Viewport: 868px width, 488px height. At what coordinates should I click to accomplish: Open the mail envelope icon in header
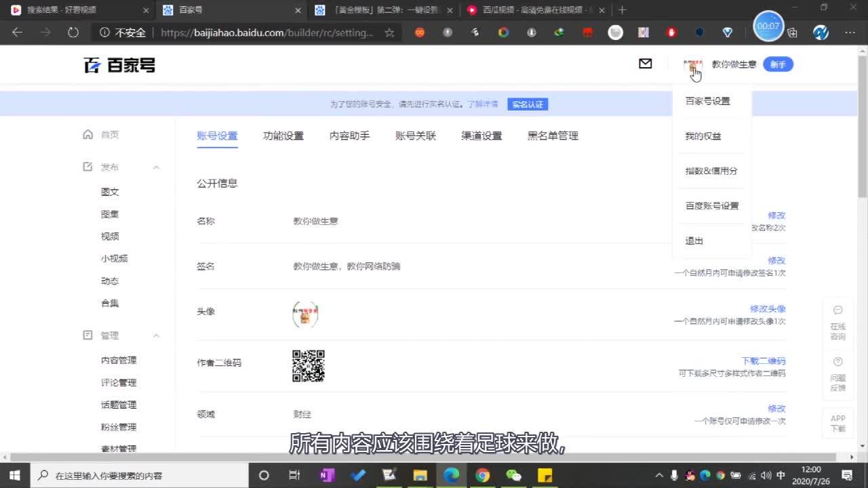point(645,64)
